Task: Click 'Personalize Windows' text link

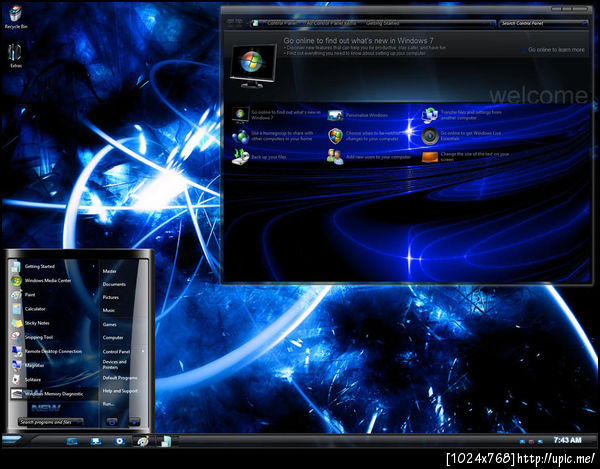Action: pos(367,115)
